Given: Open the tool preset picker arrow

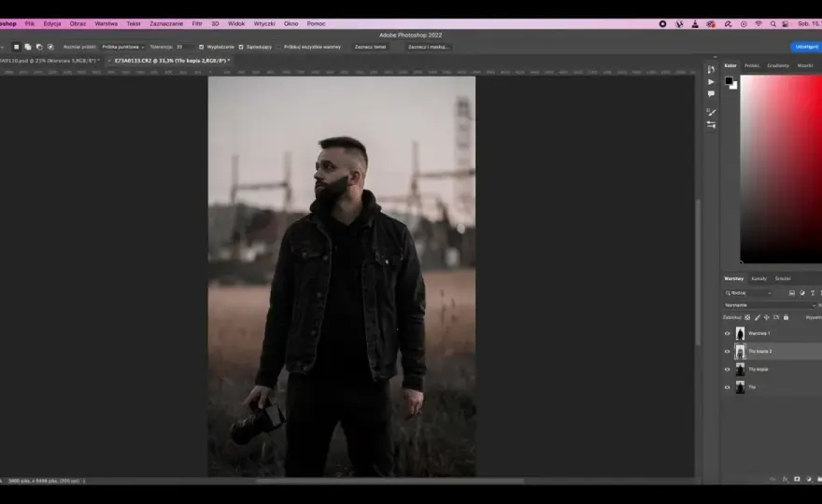Looking at the screenshot, I should pyautogui.click(x=3, y=47).
